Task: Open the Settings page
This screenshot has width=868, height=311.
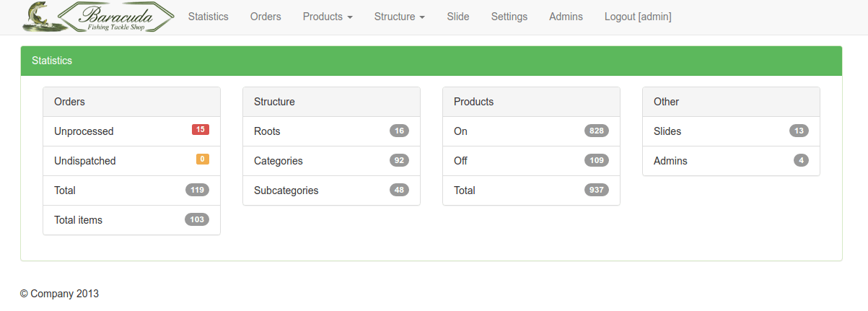Action: point(509,17)
